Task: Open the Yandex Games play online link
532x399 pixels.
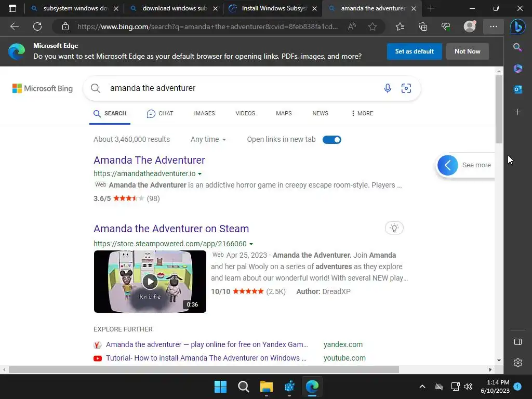Action: point(207,344)
